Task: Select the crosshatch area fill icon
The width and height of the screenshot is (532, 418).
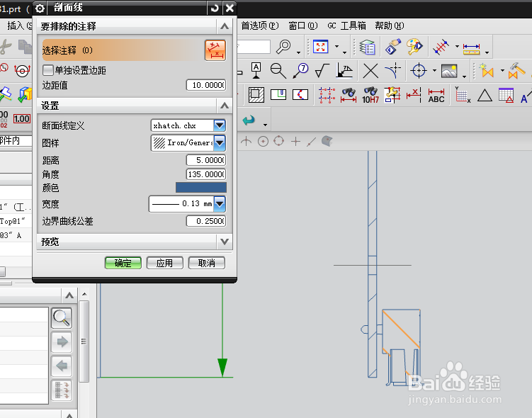Action: [256, 95]
